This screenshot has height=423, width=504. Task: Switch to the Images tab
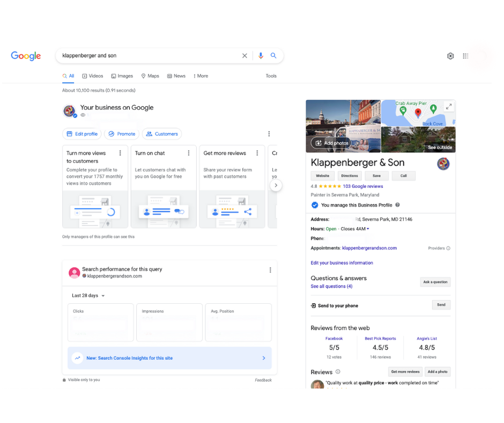coord(122,76)
